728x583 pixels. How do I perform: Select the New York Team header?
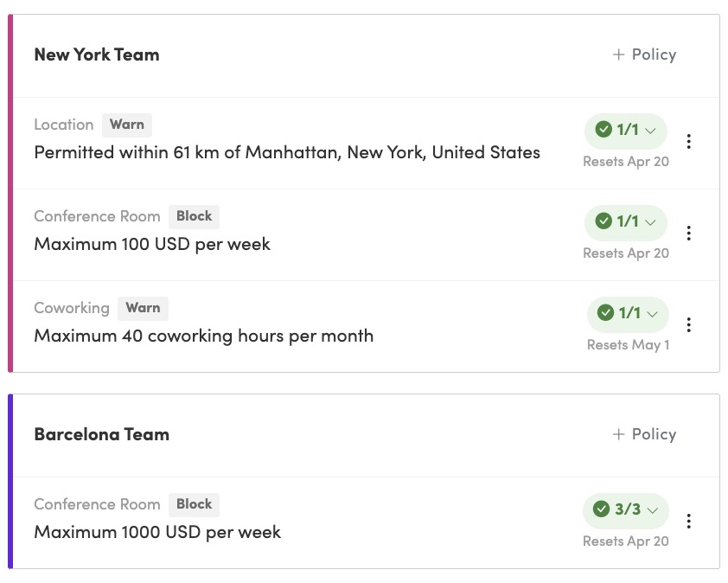click(96, 54)
